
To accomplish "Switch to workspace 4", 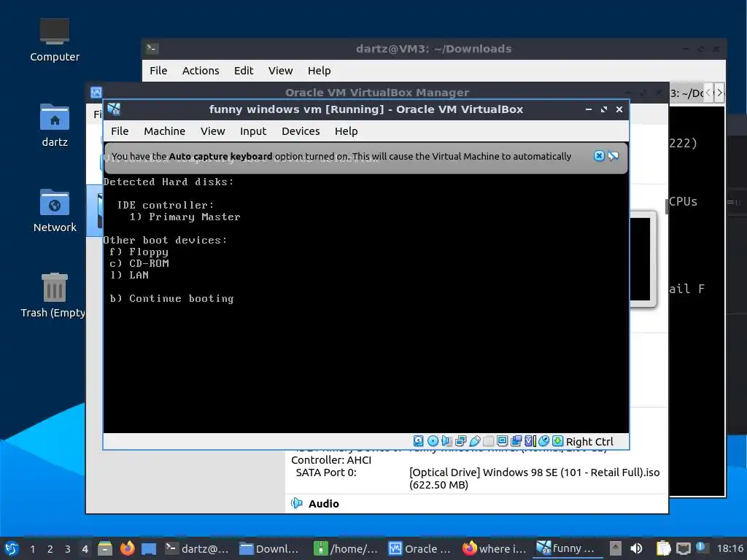I will coord(85,549).
